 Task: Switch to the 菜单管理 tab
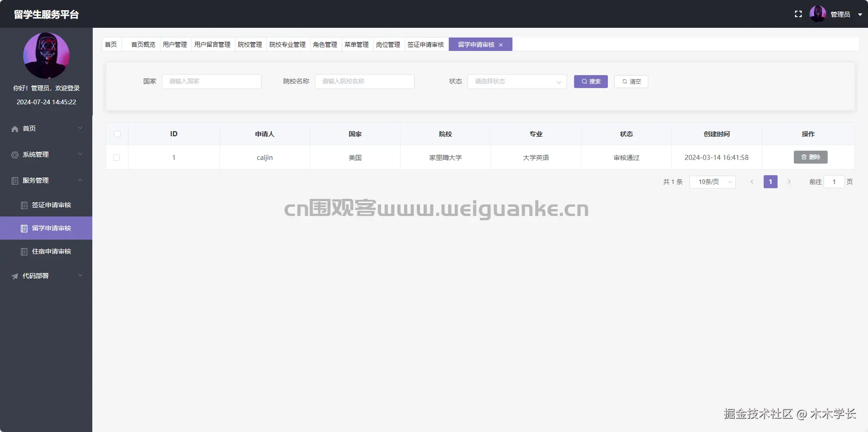point(357,44)
